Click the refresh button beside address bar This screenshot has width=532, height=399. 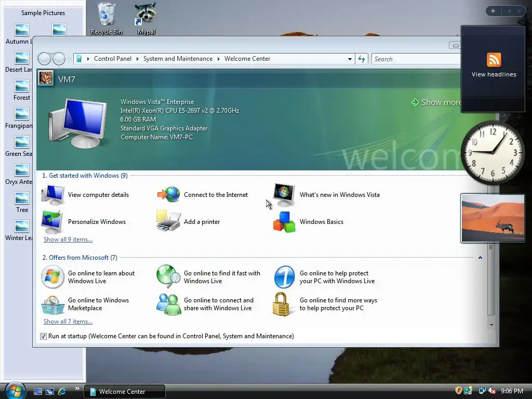(362, 59)
